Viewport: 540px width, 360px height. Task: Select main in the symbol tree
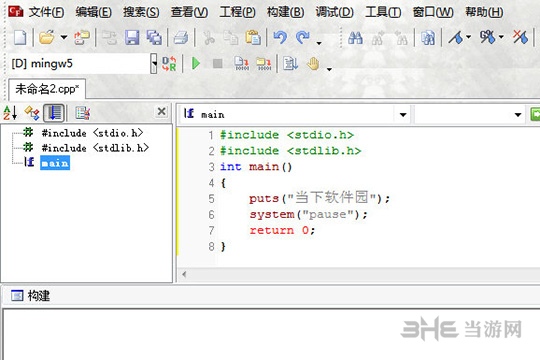(x=55, y=163)
